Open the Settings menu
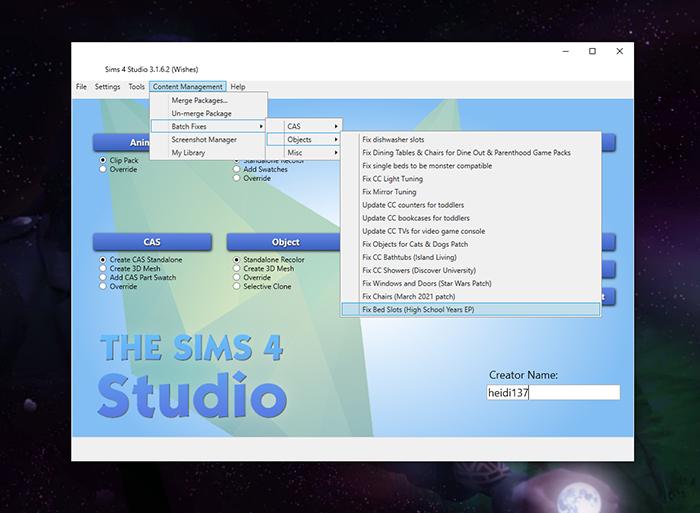 107,87
